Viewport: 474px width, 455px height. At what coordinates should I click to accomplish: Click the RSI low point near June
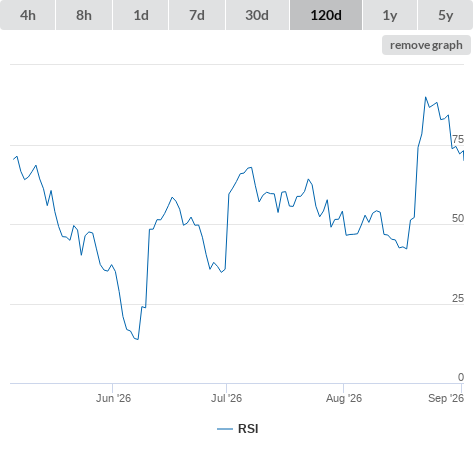[138, 339]
